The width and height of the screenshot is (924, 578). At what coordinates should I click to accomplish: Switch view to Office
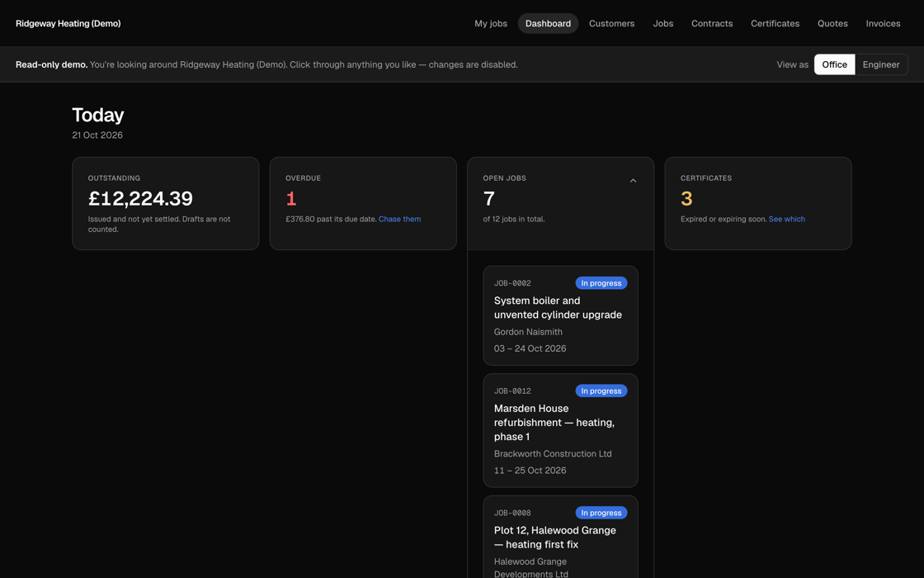(834, 64)
